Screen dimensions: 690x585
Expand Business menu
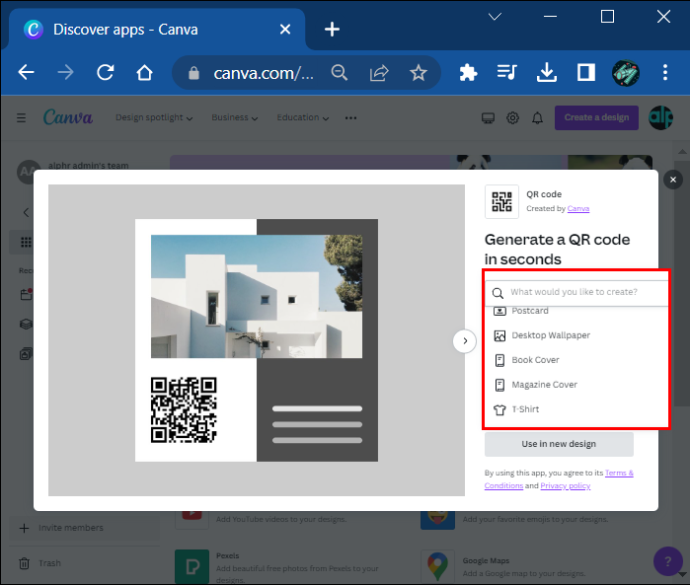point(234,118)
